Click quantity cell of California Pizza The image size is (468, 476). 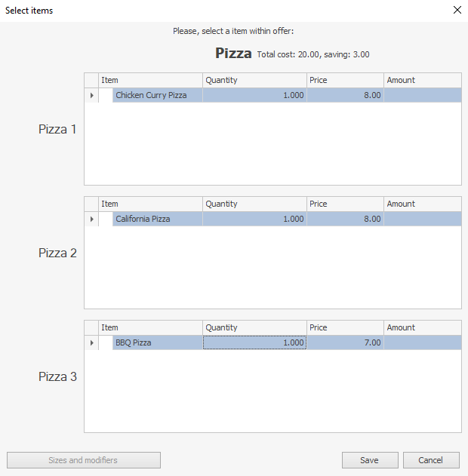point(254,219)
